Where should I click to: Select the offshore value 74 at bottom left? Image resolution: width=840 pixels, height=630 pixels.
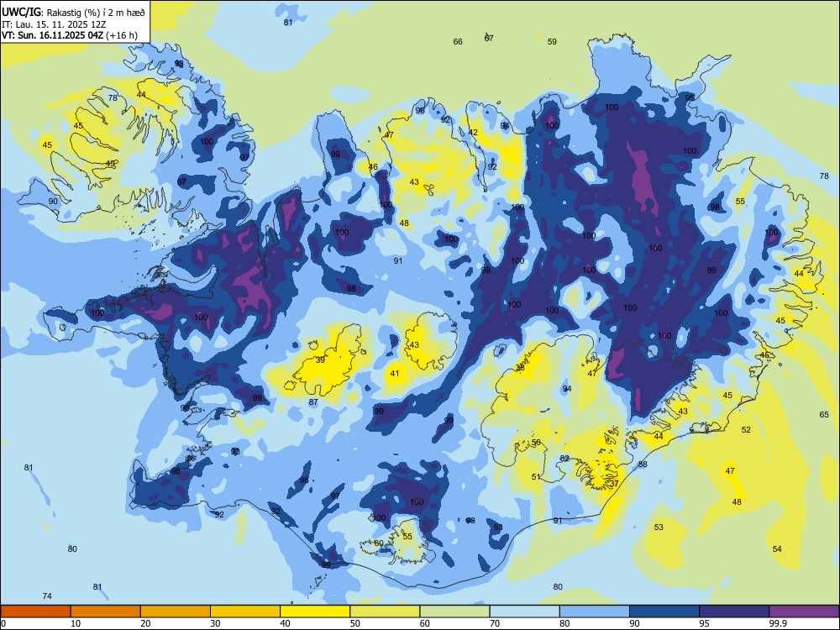point(47,596)
